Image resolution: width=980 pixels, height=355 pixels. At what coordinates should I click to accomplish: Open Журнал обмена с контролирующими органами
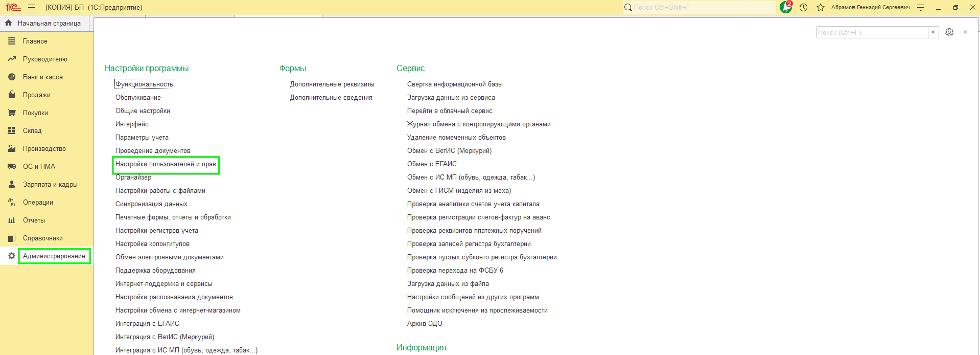pyautogui.click(x=479, y=124)
